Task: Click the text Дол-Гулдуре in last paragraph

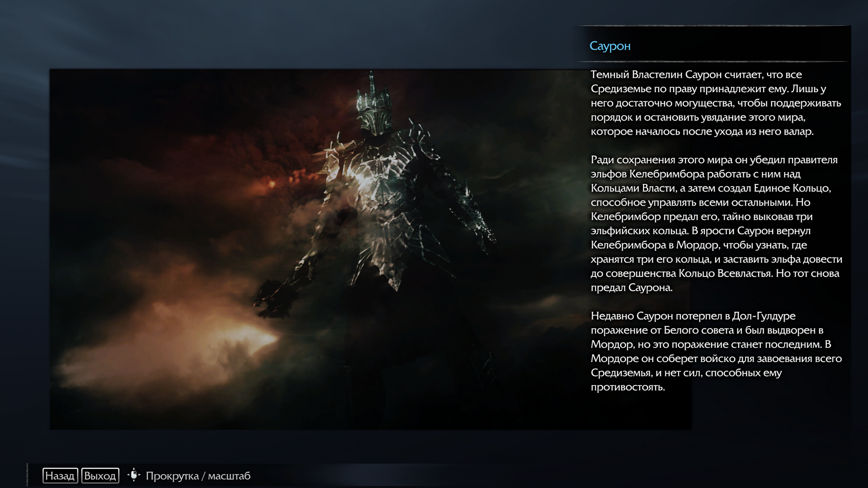Action: [x=764, y=316]
